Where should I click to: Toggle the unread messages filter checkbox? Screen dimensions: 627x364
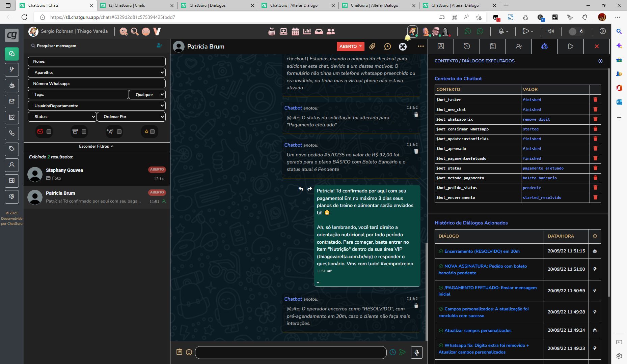click(49, 132)
